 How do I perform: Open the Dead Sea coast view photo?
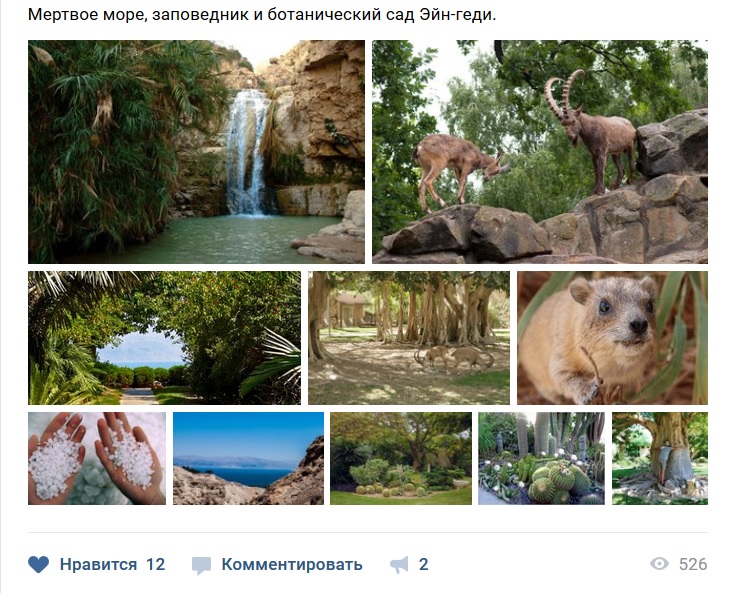248,458
